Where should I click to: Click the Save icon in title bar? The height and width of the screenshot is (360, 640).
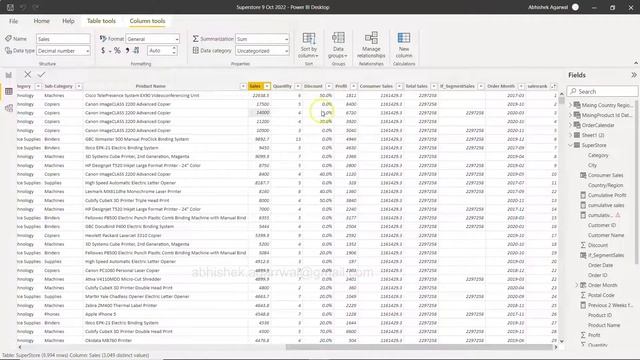pyautogui.click(x=10, y=7)
